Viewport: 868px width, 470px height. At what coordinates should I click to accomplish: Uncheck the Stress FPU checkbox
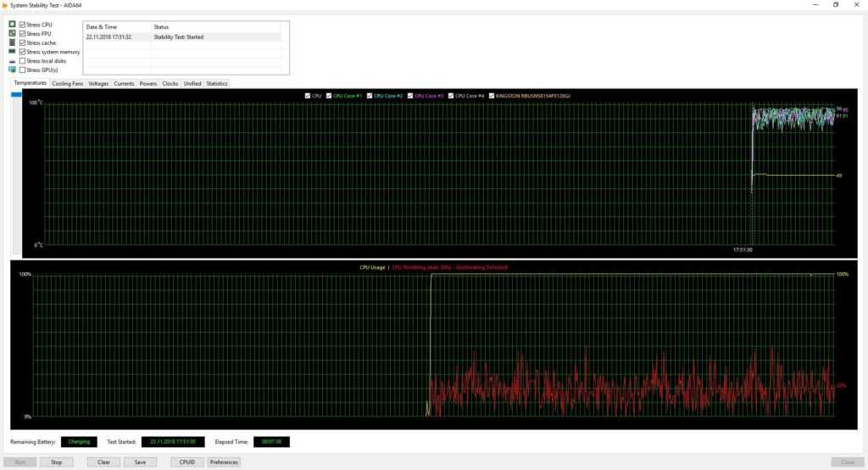(x=23, y=33)
